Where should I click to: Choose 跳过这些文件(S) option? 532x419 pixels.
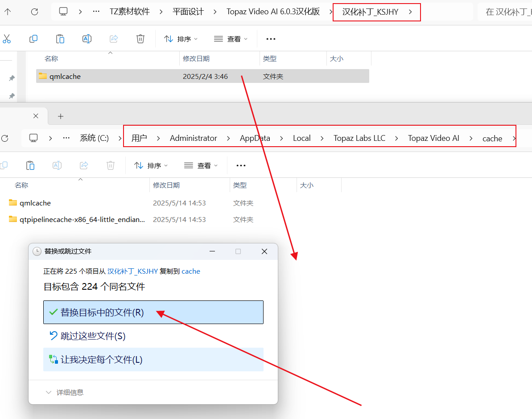tap(153, 336)
